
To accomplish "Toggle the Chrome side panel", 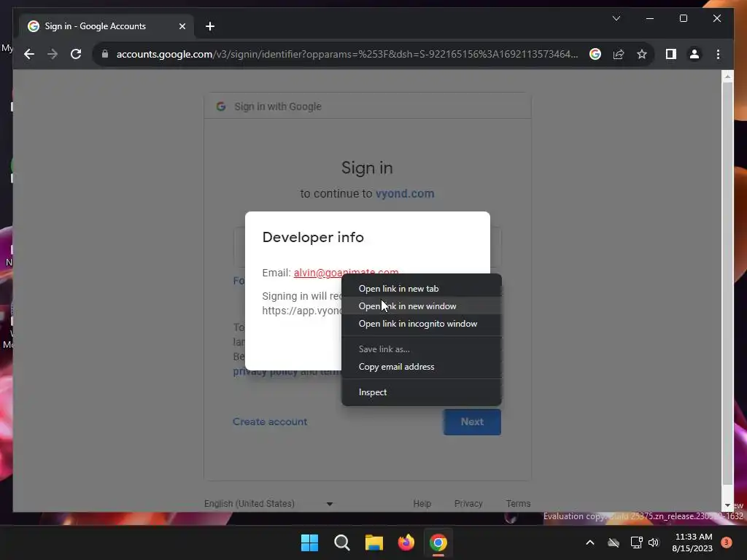I will pos(671,54).
